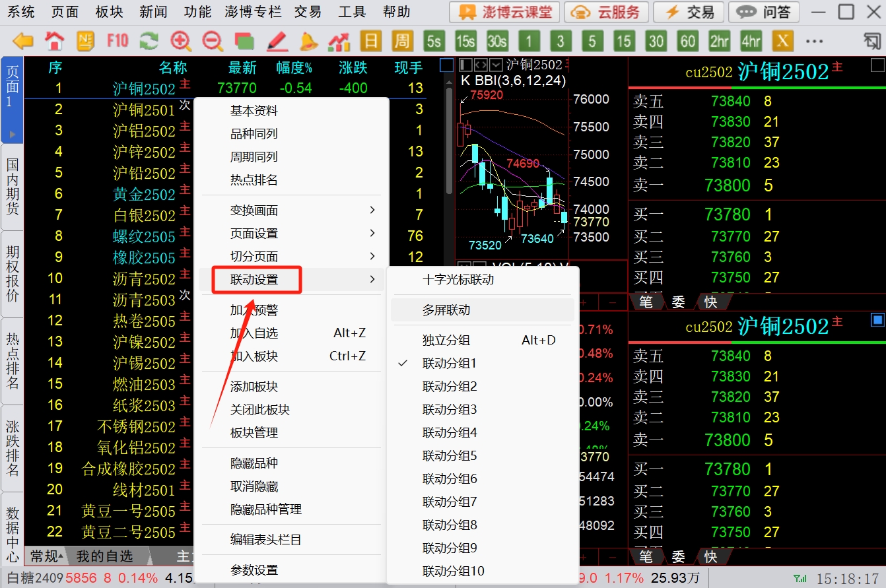Open alerts with the bell icon
The width and height of the screenshot is (886, 588).
point(308,42)
